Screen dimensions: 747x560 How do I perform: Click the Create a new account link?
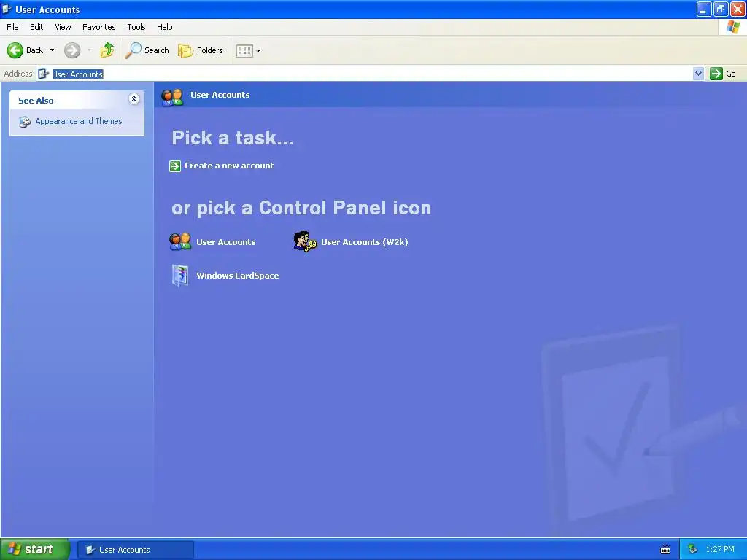(x=229, y=166)
